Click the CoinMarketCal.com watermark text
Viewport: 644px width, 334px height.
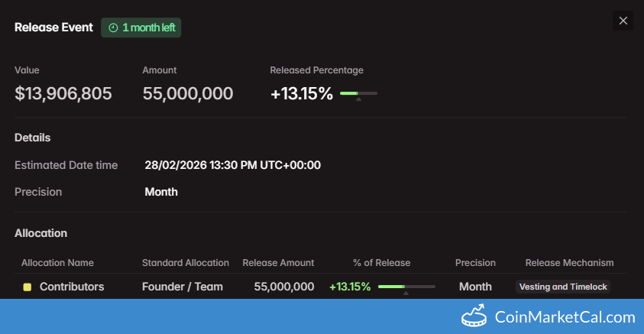click(x=565, y=316)
